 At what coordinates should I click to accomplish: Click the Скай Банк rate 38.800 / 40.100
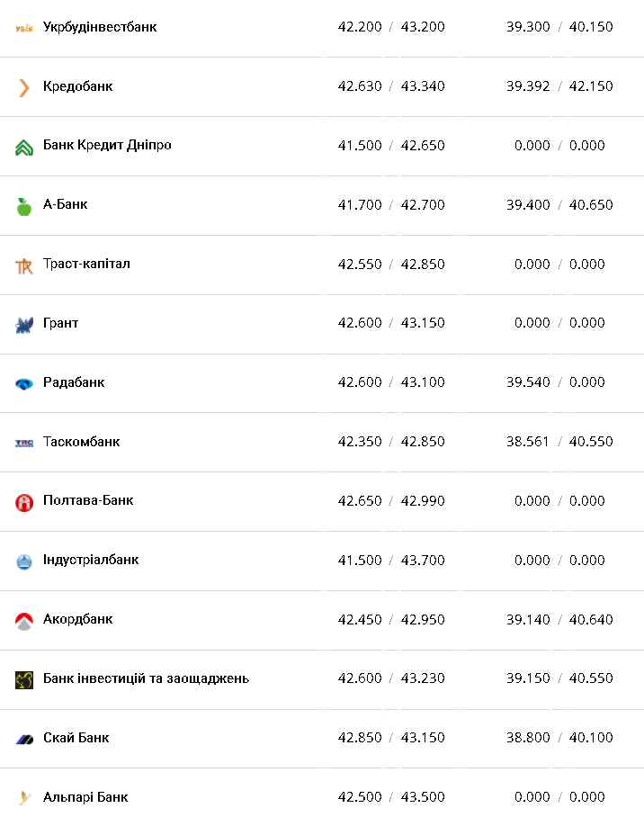[x=559, y=738]
